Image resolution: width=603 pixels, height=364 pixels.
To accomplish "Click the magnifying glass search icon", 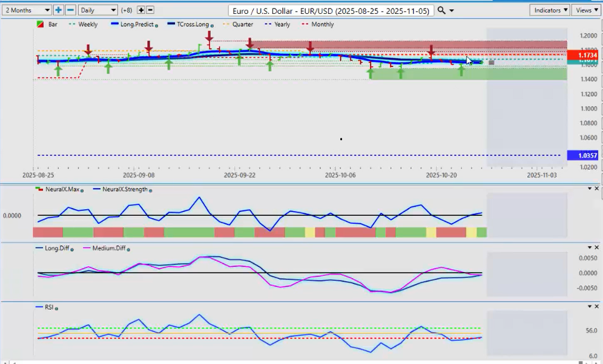I will [x=441, y=10].
